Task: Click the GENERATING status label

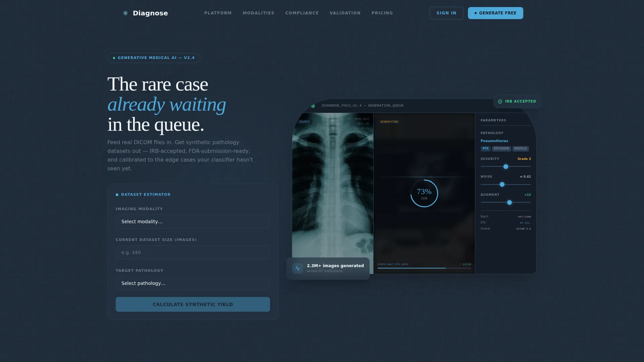Action: pyautogui.click(x=389, y=122)
